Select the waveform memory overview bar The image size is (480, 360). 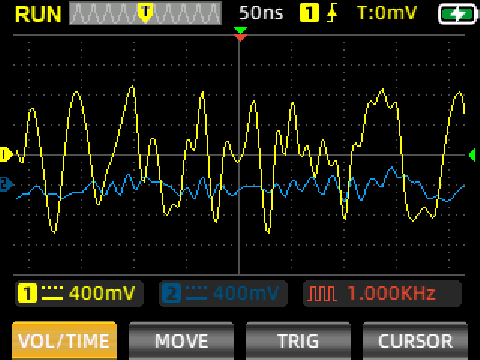145,13
